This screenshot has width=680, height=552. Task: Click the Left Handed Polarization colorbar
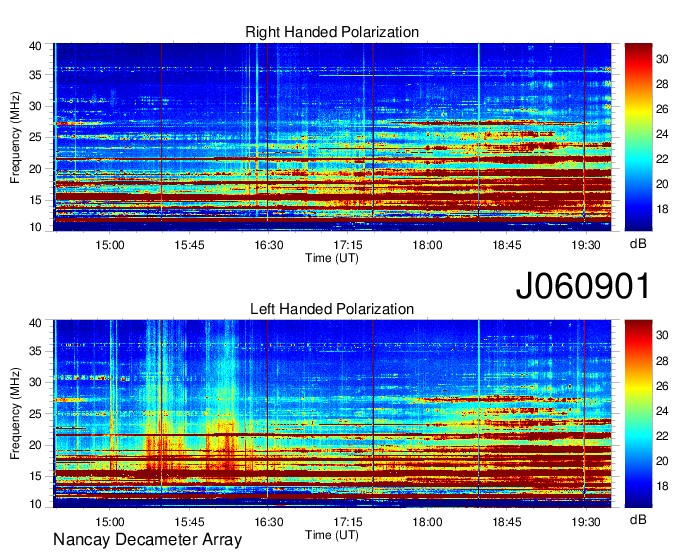coord(638,414)
